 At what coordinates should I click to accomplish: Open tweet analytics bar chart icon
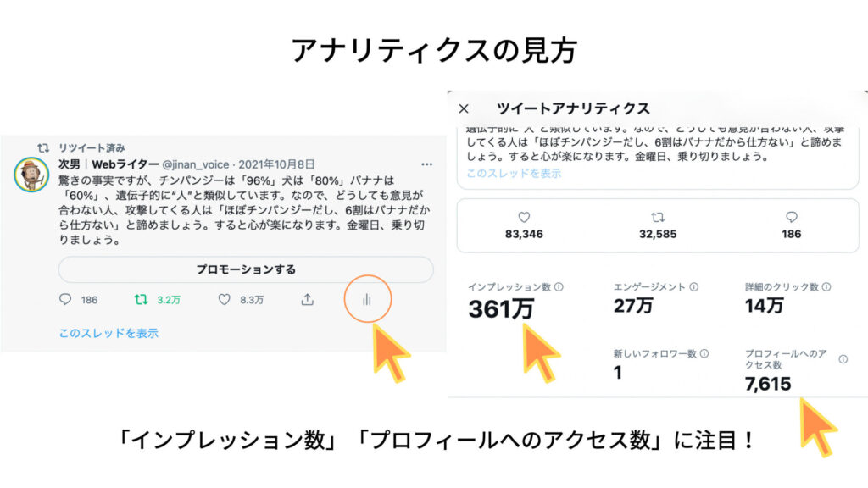pyautogui.click(x=367, y=300)
